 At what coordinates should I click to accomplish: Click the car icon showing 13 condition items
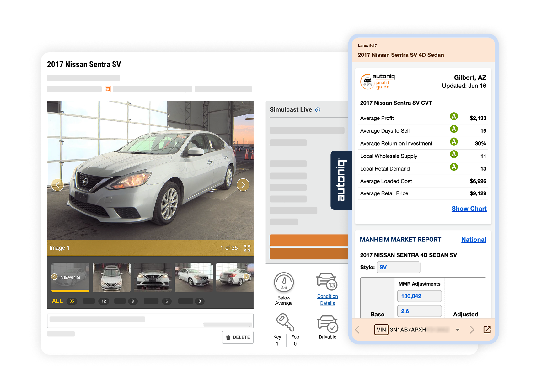(327, 282)
